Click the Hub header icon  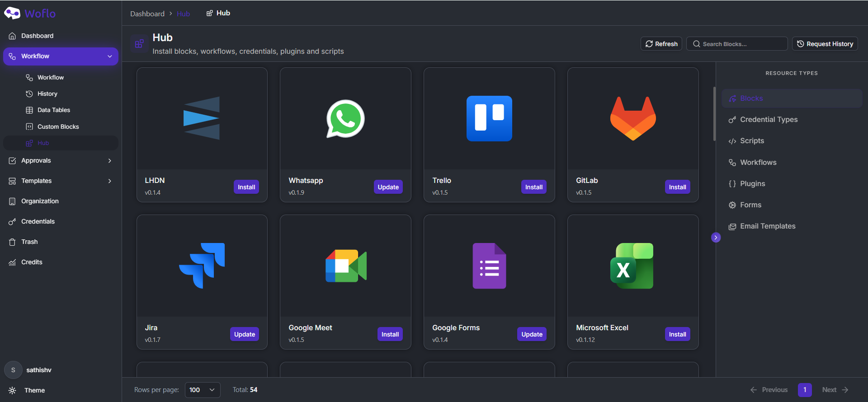(139, 44)
